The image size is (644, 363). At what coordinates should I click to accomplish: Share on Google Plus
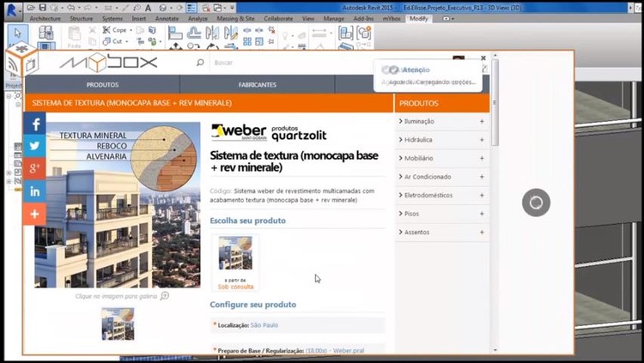(x=34, y=168)
